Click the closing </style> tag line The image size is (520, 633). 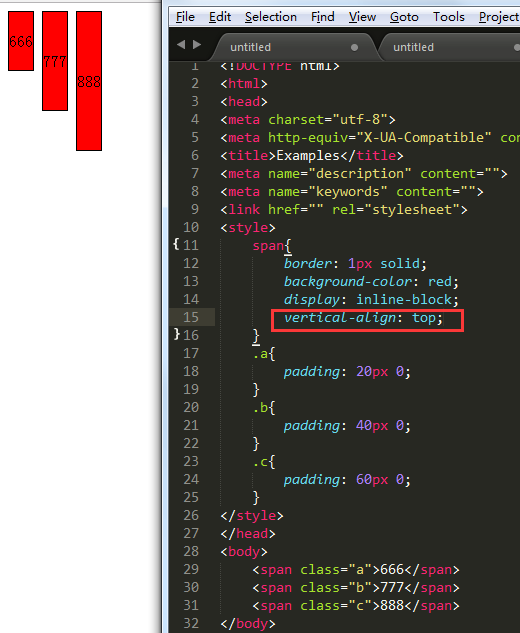(252, 516)
